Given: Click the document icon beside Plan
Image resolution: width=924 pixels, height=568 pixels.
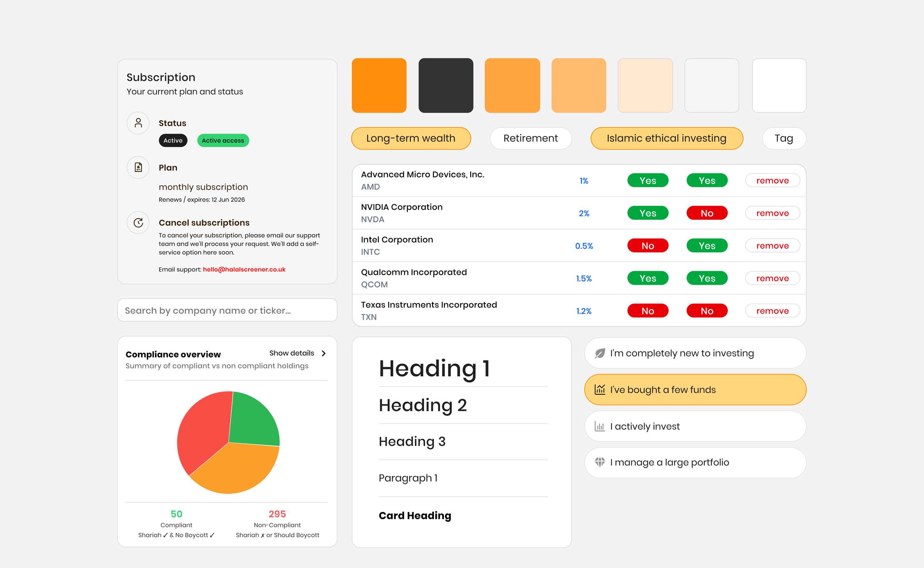Looking at the screenshot, I should coord(138,167).
